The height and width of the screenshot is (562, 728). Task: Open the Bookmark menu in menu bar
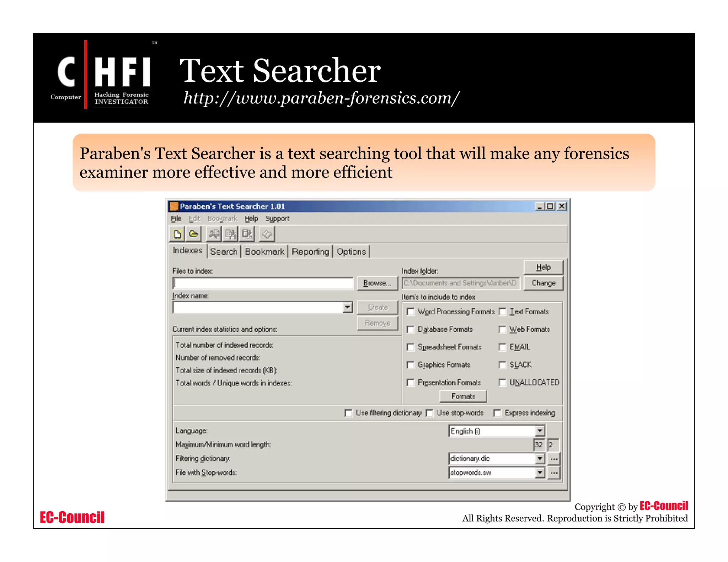[x=223, y=218]
